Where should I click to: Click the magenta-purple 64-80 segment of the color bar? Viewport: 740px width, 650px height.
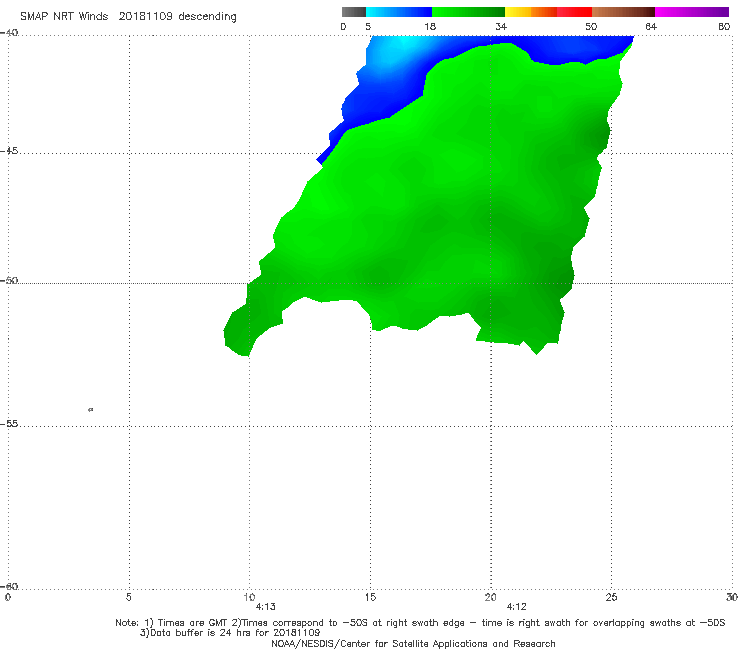[x=692, y=12]
